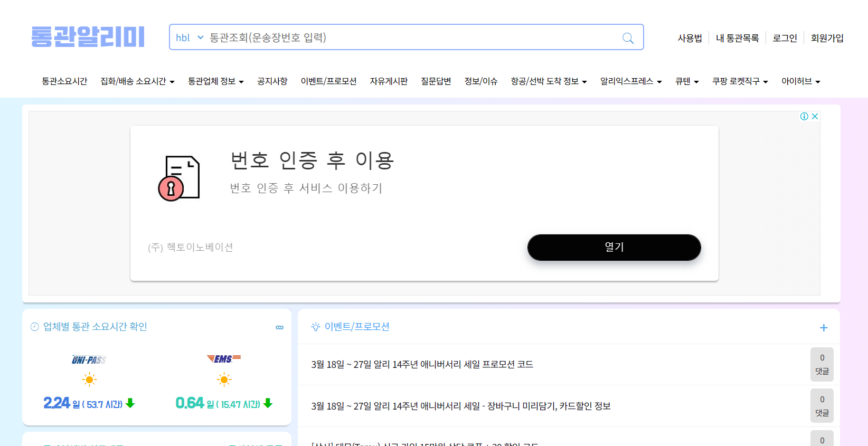Click the ad info icon
The height and width of the screenshot is (446, 868).
(x=804, y=116)
